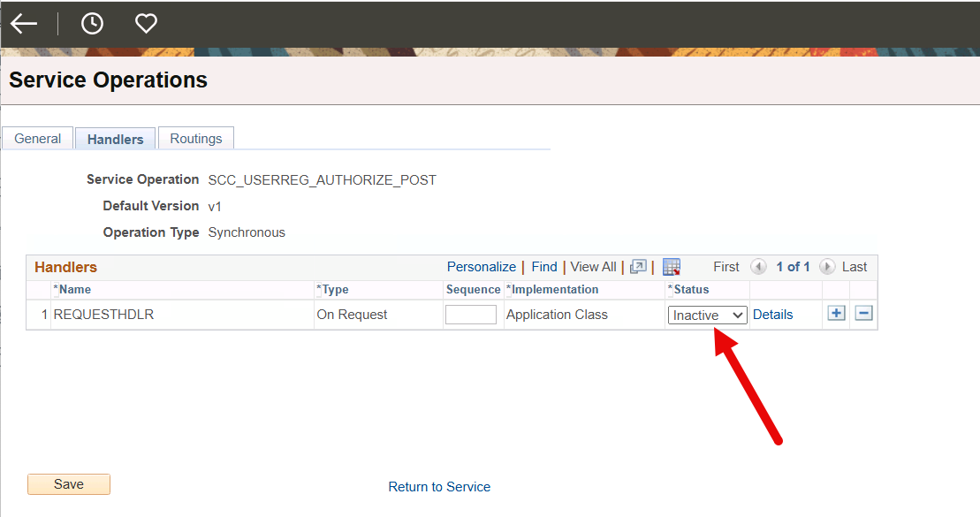Screen dimensions: 980x517
Task: Open recently visited pages clock icon
Action: [x=92, y=24]
